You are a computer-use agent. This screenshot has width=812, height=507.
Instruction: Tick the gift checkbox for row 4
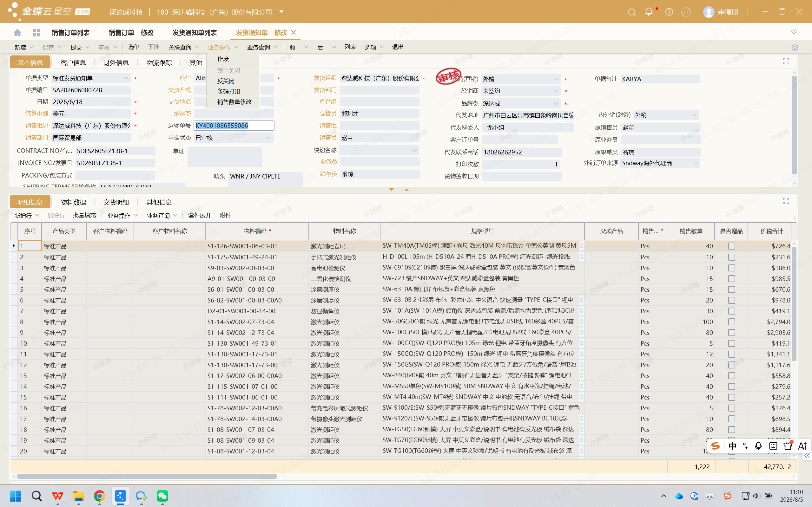[731, 279]
